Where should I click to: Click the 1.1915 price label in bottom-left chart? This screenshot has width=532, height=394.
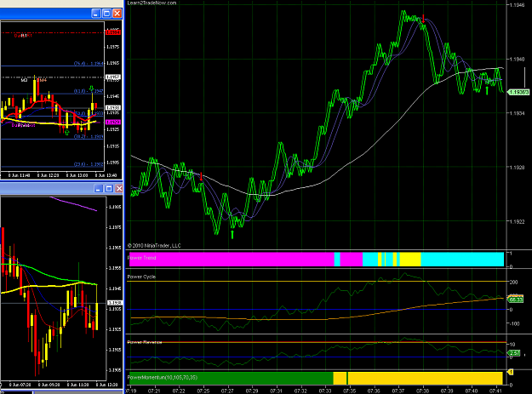(x=115, y=350)
